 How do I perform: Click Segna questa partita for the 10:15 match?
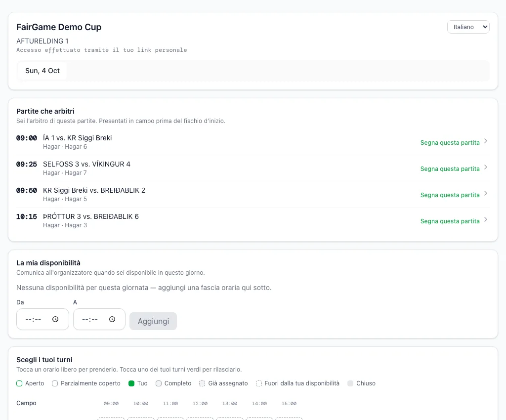pyautogui.click(x=450, y=221)
